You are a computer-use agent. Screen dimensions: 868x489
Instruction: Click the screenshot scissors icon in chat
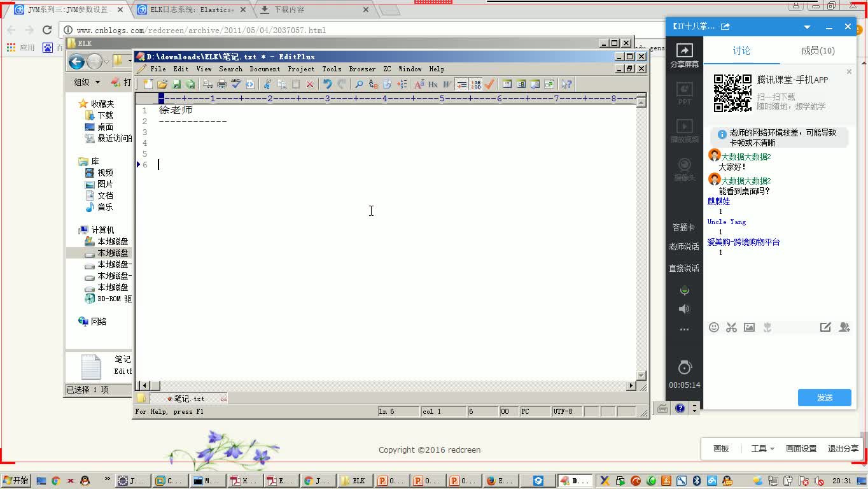(731, 327)
